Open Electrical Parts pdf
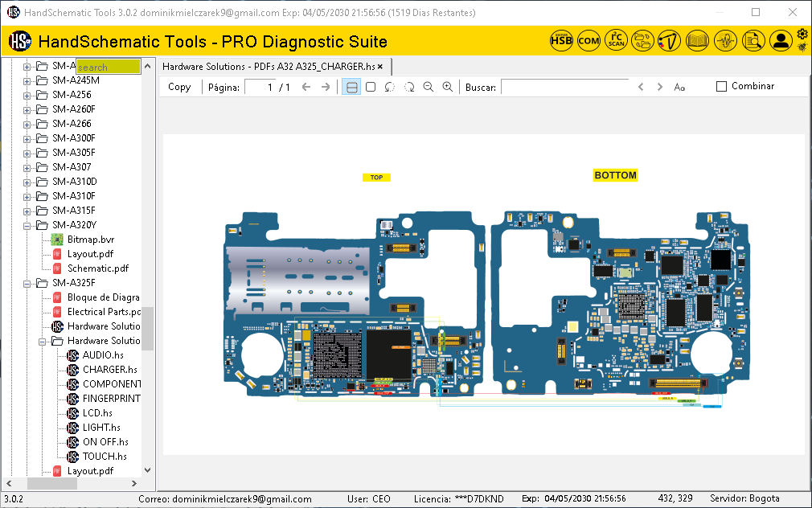Screen dimensions: 812x508 104,312
